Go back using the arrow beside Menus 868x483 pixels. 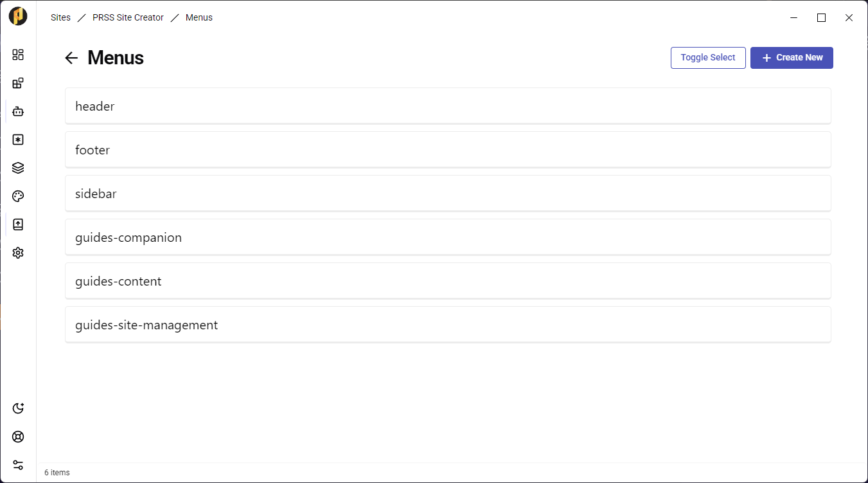pyautogui.click(x=71, y=58)
